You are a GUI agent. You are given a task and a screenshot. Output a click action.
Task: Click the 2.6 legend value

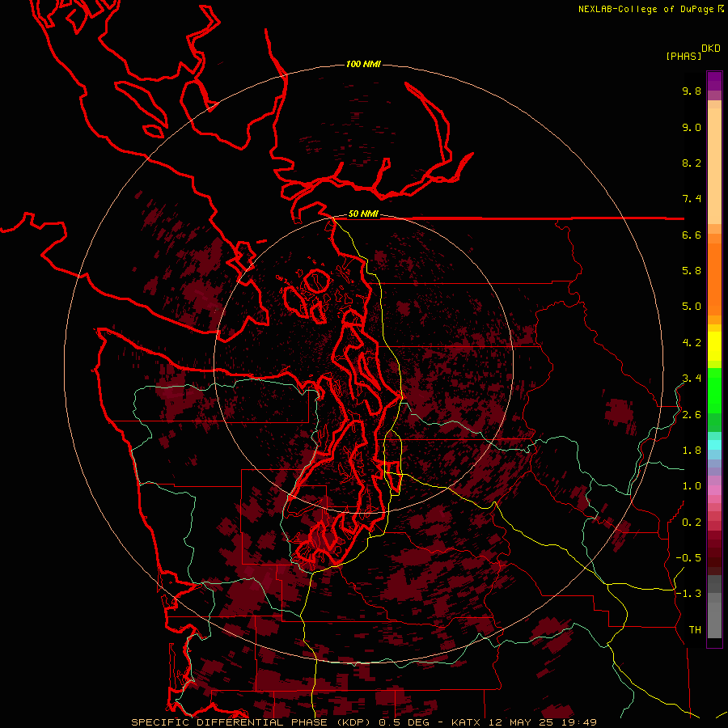tap(692, 415)
